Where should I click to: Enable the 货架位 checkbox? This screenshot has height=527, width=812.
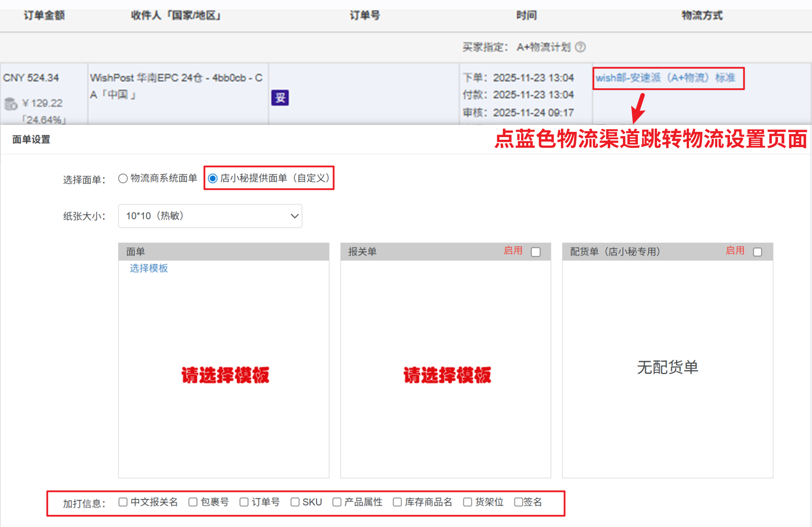point(468,502)
